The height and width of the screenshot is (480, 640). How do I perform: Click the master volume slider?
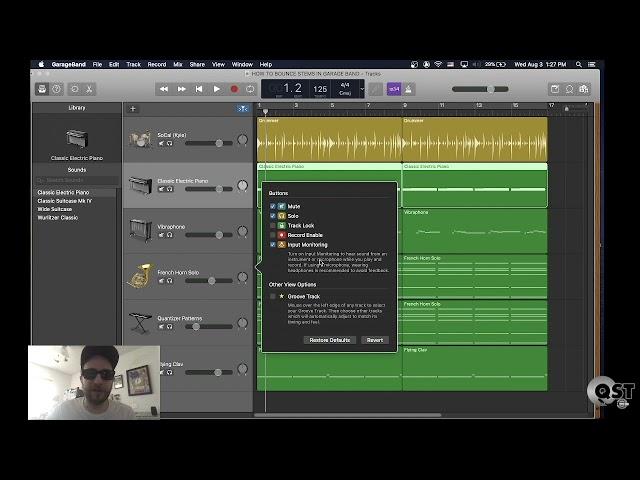point(480,89)
